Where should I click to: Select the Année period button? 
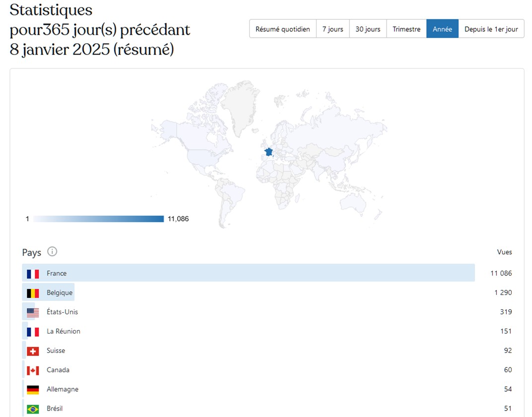[442, 29]
